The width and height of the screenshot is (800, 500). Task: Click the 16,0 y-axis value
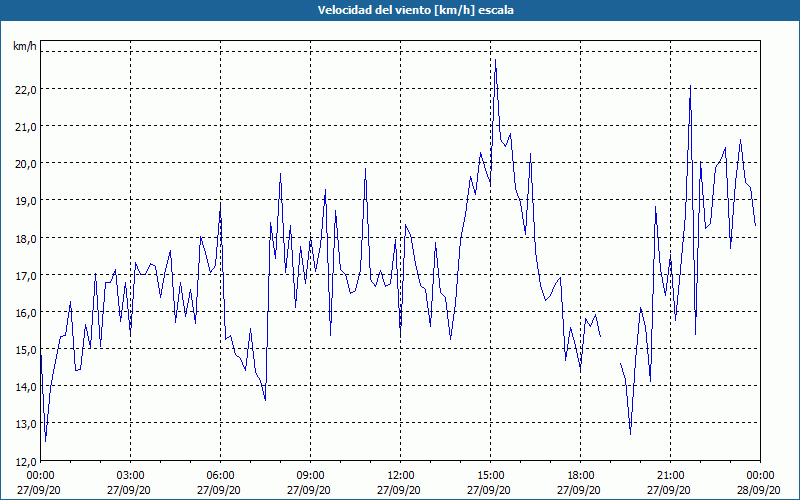click(26, 313)
